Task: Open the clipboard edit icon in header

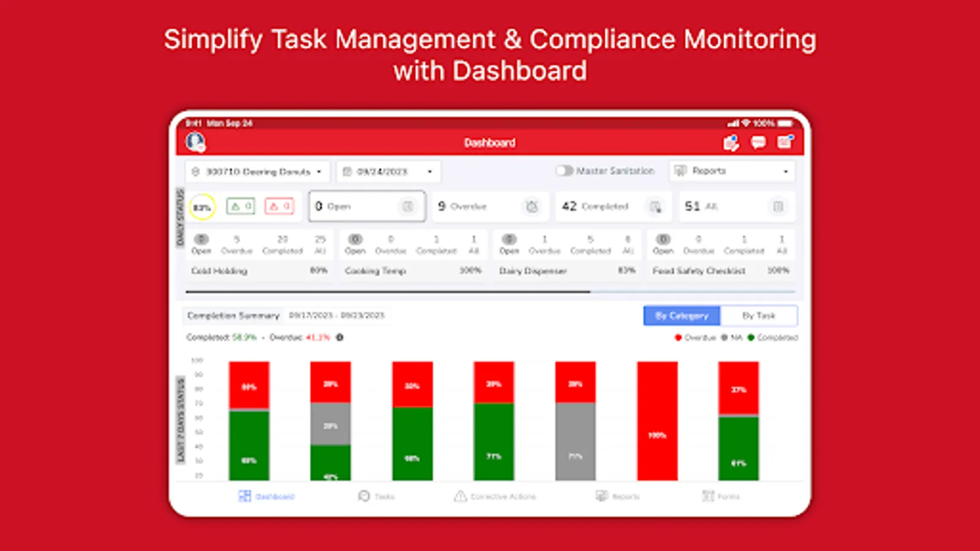Action: click(x=731, y=143)
